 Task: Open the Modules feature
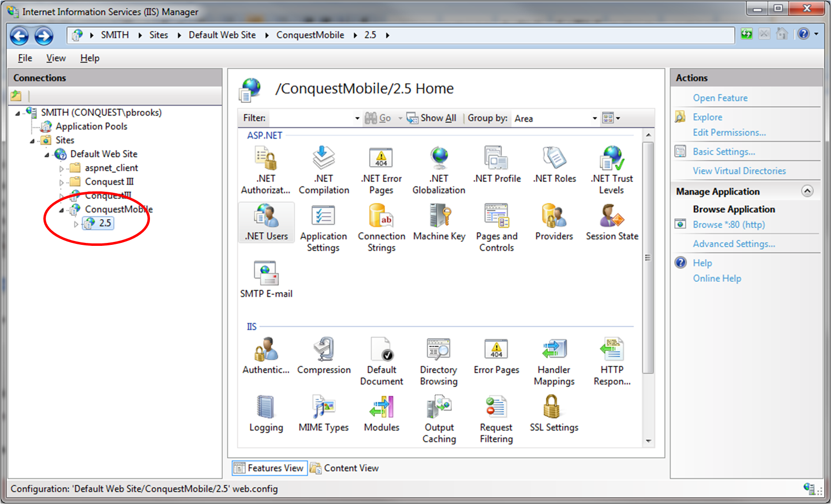[x=382, y=414]
